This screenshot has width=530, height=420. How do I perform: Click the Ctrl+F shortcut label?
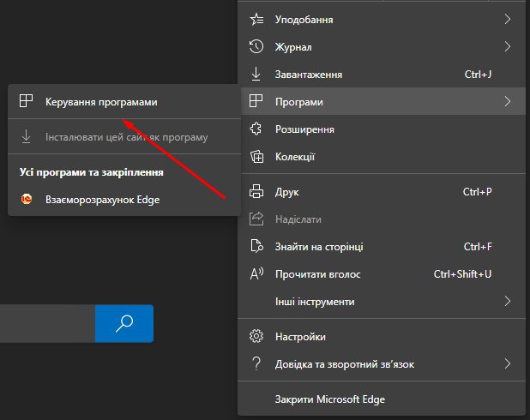tap(478, 246)
